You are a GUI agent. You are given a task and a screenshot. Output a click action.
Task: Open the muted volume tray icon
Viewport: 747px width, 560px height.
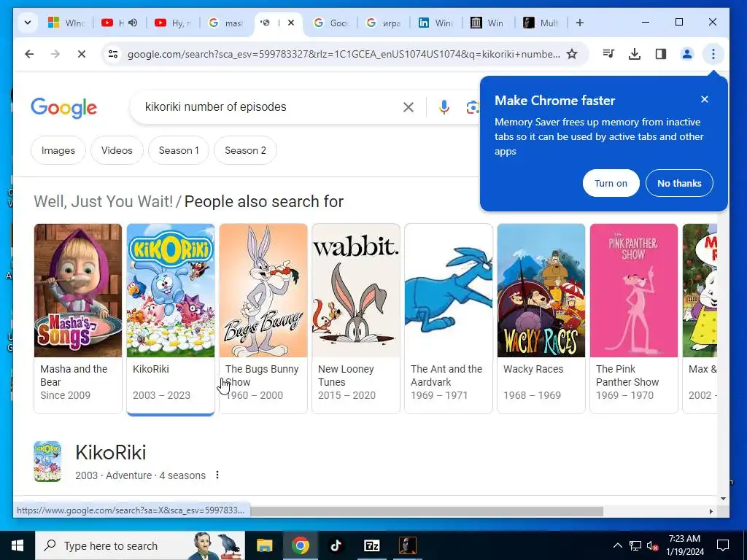[x=653, y=545]
